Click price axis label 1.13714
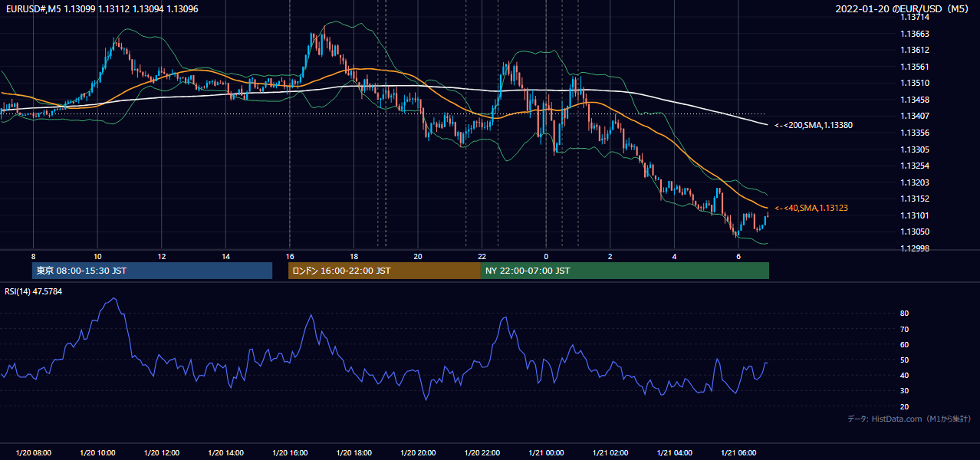The image size is (980, 460). tap(915, 17)
